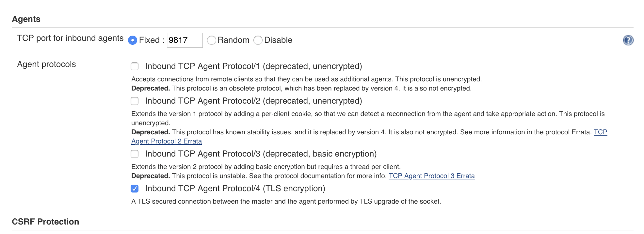
Task: Enable Inbound TCP Agent Protocol/1 checkbox
Action: tap(135, 66)
